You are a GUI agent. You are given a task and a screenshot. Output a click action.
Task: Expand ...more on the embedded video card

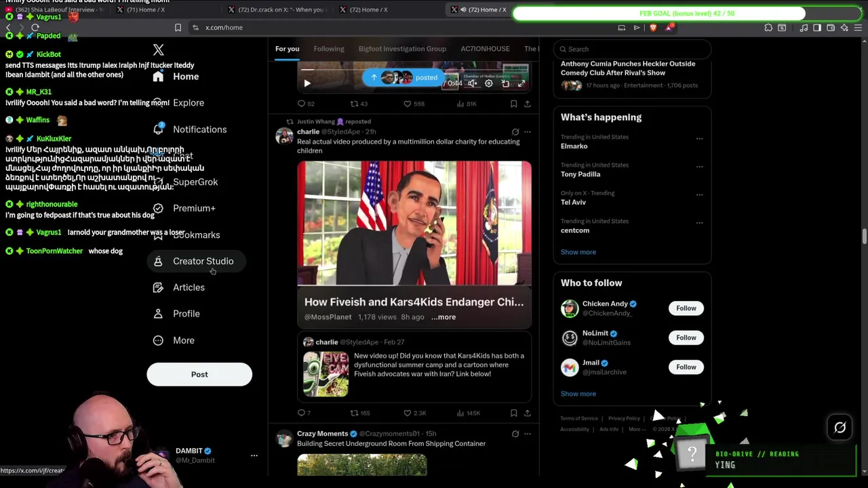(443, 317)
